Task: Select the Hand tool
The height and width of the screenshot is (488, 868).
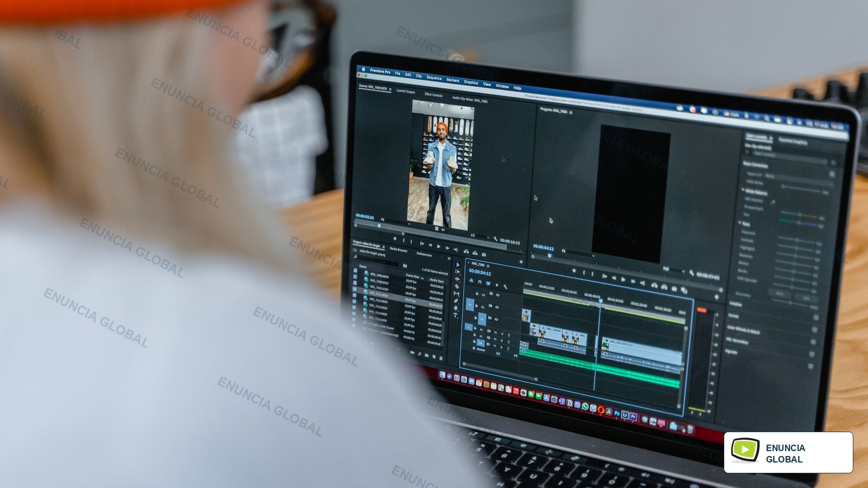Action: (x=456, y=308)
